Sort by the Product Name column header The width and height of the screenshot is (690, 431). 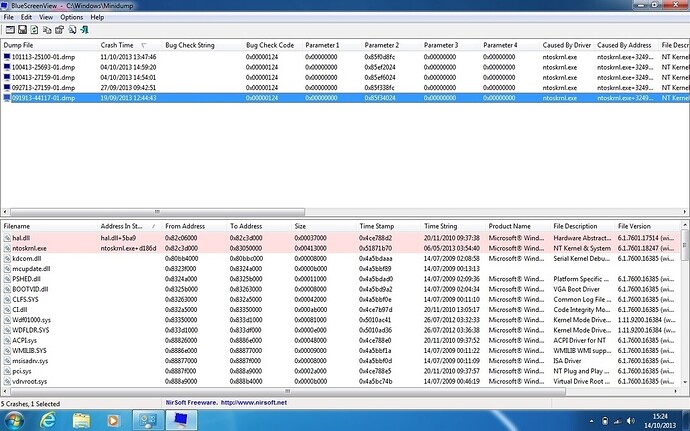[518, 226]
